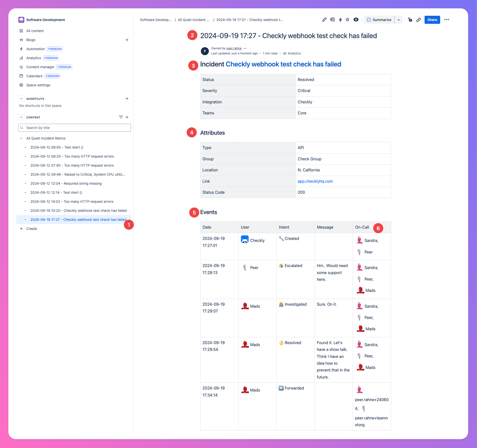Click the edit pencil icon
Image resolution: width=477 pixels, height=448 pixels.
click(x=324, y=20)
